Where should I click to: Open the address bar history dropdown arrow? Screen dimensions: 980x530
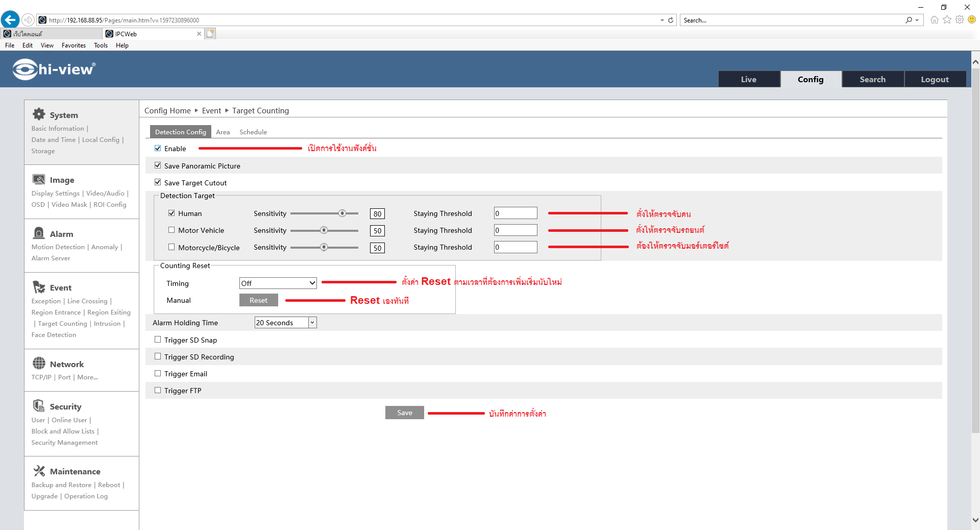[x=662, y=20]
